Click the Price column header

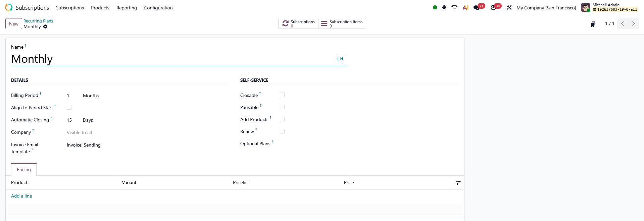click(349, 182)
